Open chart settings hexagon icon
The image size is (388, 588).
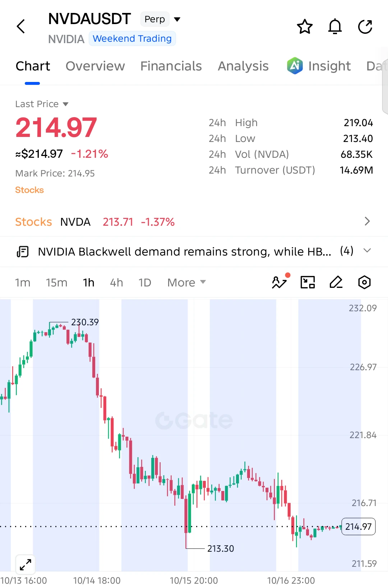click(364, 282)
